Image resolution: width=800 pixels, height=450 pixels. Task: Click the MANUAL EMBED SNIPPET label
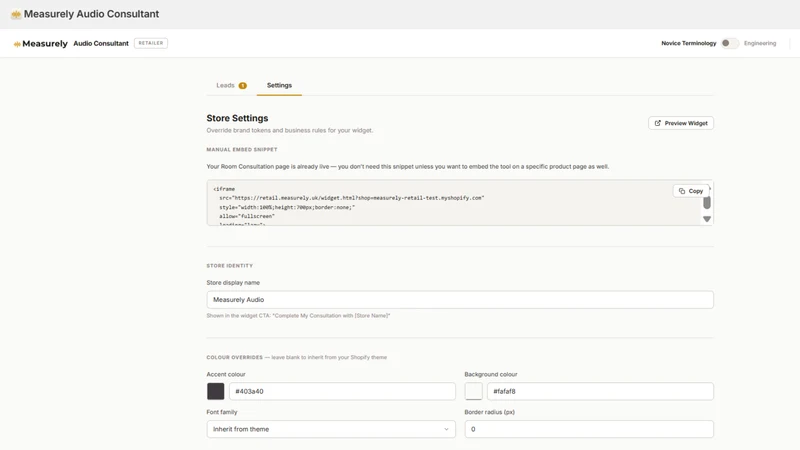point(242,149)
